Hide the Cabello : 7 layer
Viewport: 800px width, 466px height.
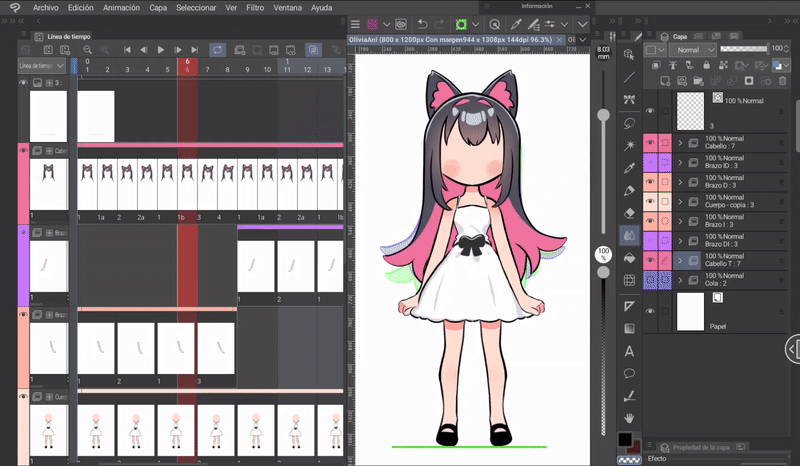point(650,143)
